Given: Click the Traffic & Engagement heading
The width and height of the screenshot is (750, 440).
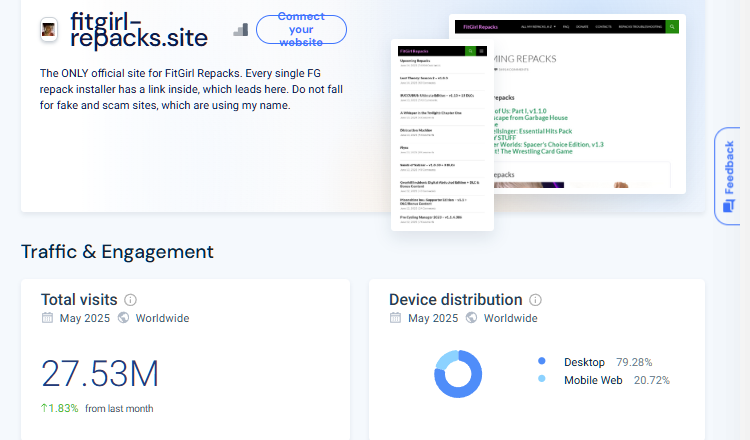Looking at the screenshot, I should (117, 252).
